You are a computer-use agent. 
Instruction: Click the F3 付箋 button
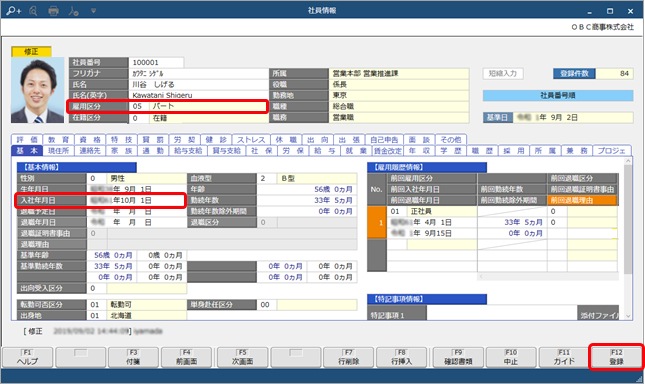tap(133, 357)
